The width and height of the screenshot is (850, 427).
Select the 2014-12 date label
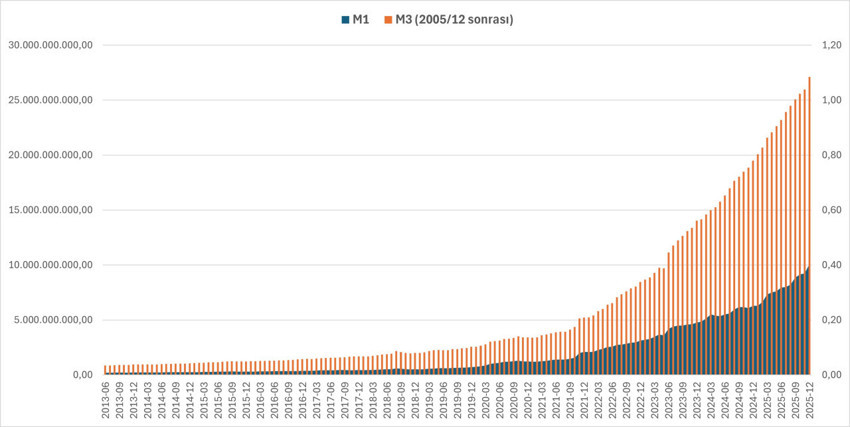190,399
